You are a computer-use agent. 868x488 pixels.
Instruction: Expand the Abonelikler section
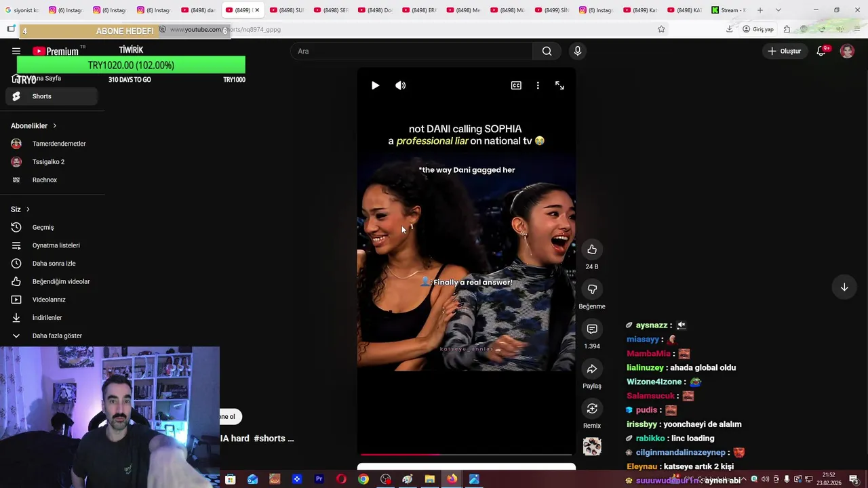coord(34,125)
